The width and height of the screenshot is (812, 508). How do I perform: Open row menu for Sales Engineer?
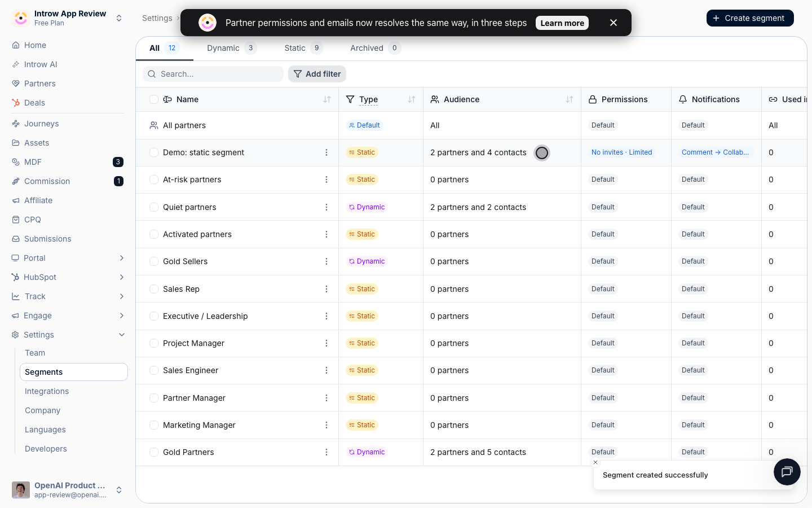(x=326, y=370)
